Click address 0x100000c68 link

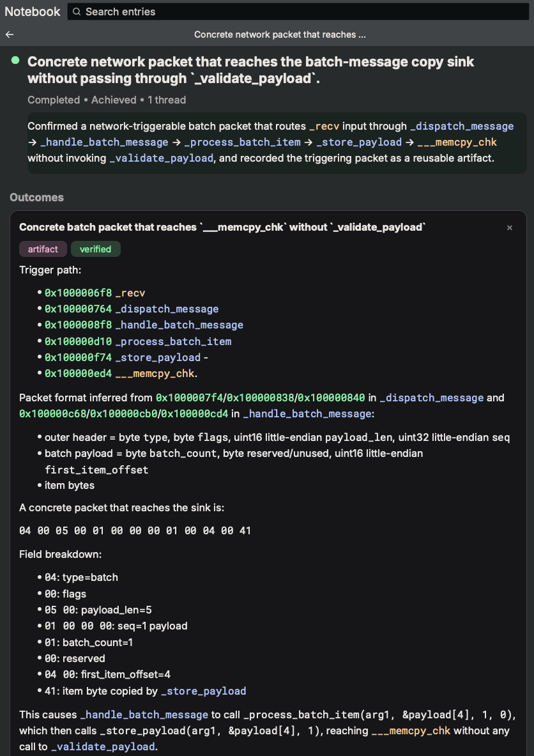point(53,413)
